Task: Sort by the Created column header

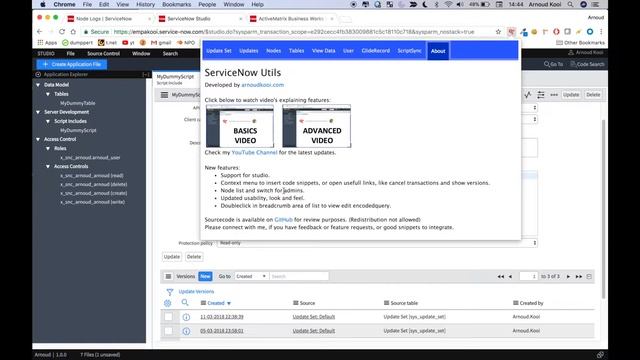Action: pos(216,303)
